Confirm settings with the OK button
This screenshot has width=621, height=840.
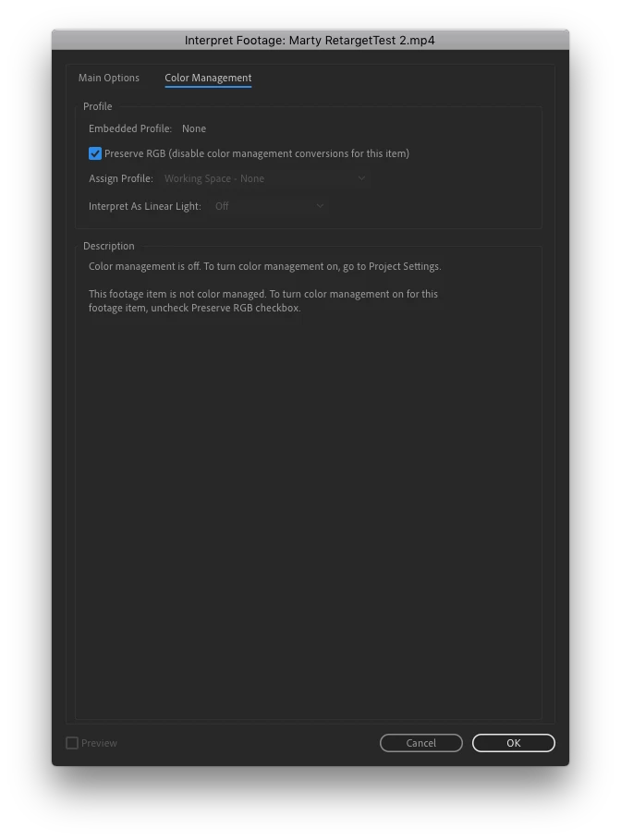point(513,743)
